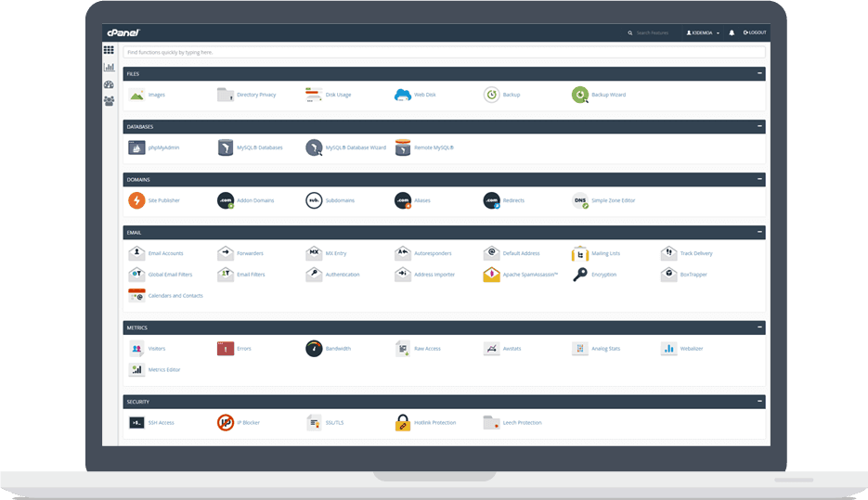Collapse the Email section
Image resolution: width=868 pixels, height=500 pixels.
[x=759, y=232]
